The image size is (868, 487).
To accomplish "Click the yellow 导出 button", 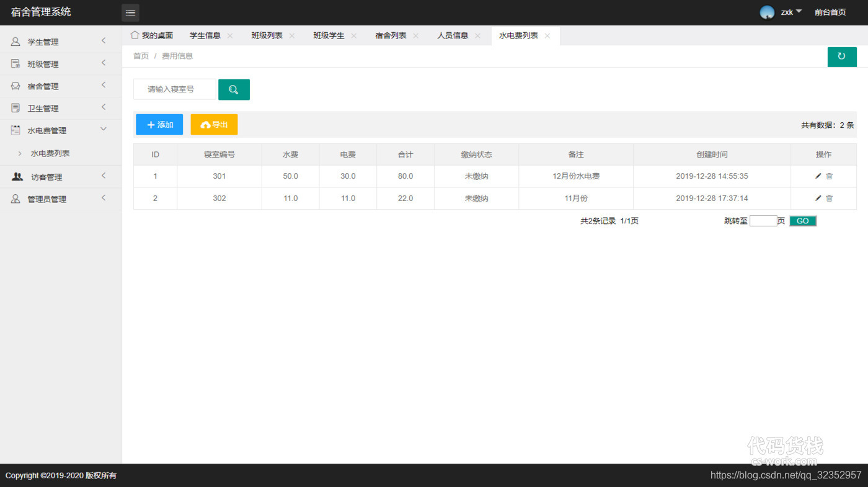I will tap(214, 125).
